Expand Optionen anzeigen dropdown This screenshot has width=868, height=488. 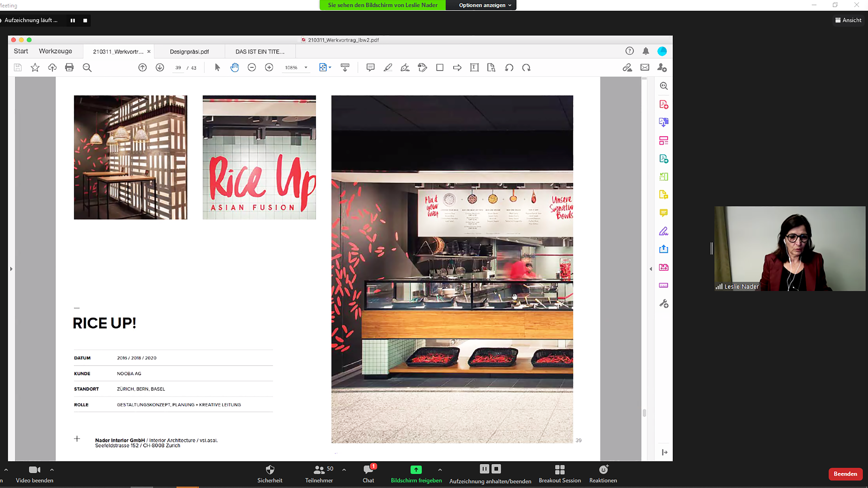(485, 5)
